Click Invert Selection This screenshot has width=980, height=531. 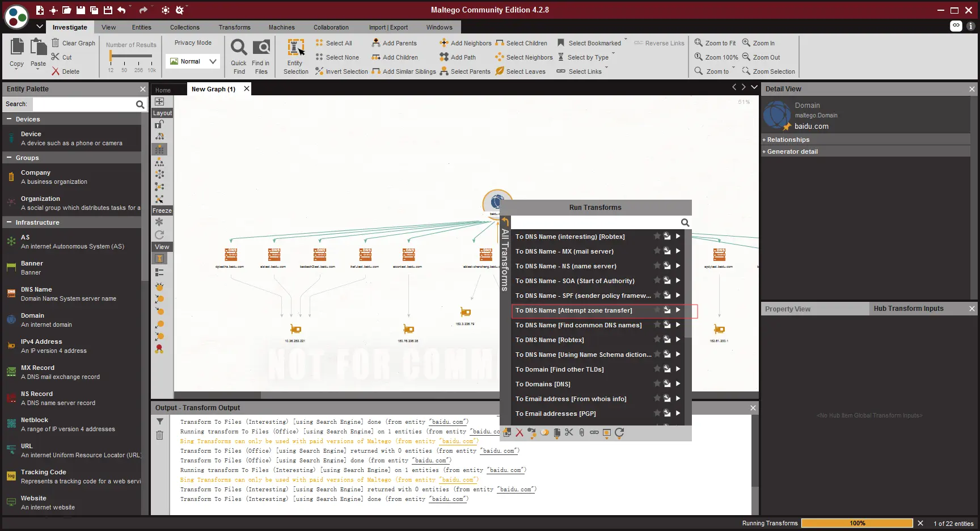(341, 71)
